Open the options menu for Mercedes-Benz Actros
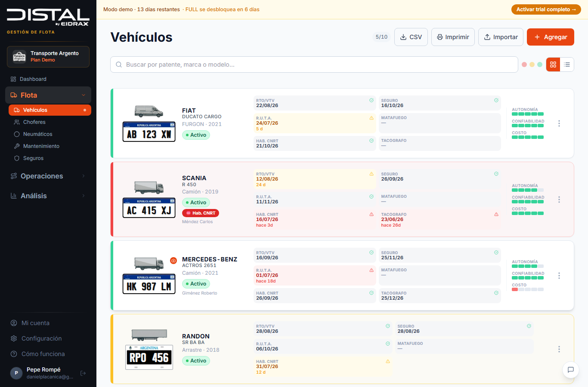This screenshot has height=387, width=588. (559, 276)
